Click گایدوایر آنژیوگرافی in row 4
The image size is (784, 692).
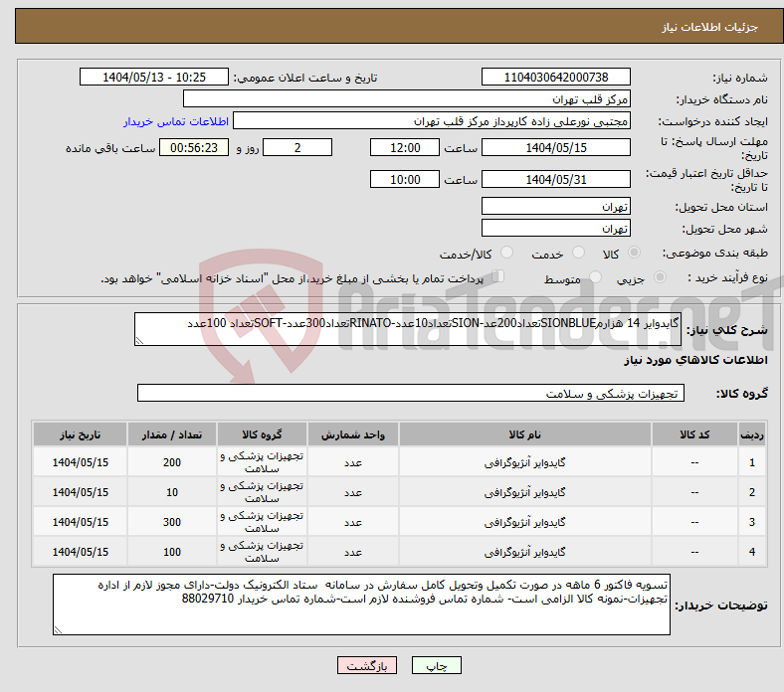(x=525, y=552)
